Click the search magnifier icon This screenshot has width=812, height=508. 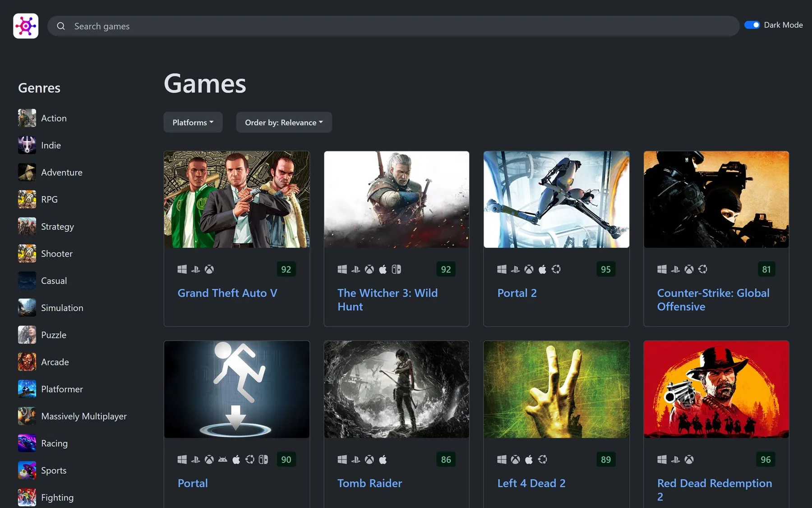(x=61, y=26)
